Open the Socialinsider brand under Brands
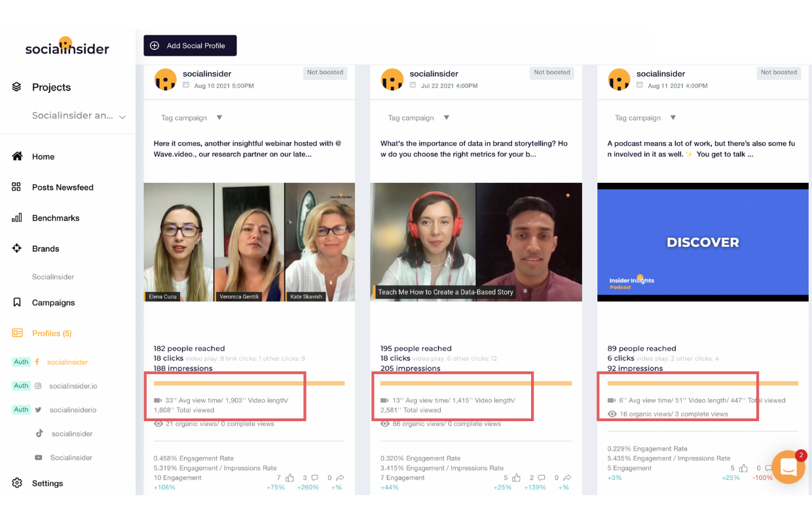Image resolution: width=812 pixels, height=524 pixels. pyautogui.click(x=53, y=277)
